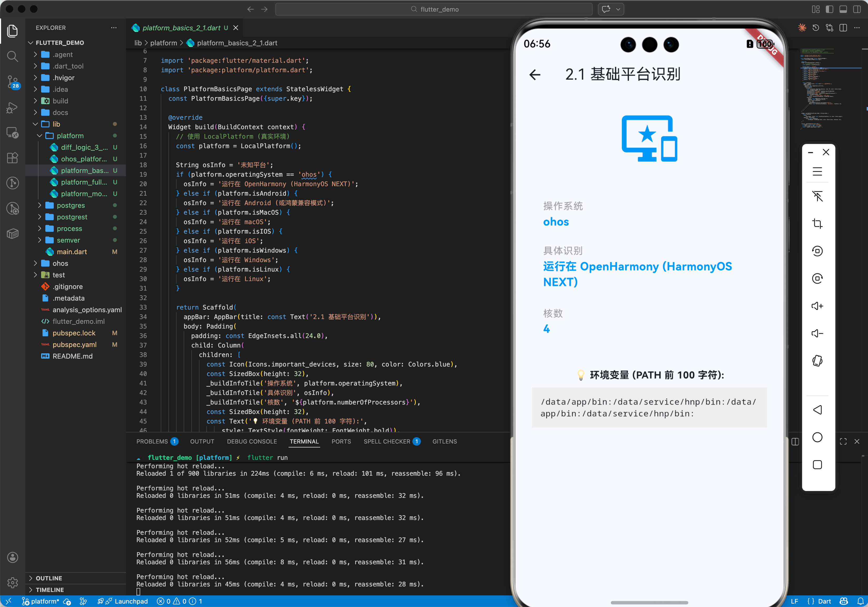Screen dimensions: 868x607
Task: Toggle the secondary side bar layout button
Action: [x=857, y=9]
